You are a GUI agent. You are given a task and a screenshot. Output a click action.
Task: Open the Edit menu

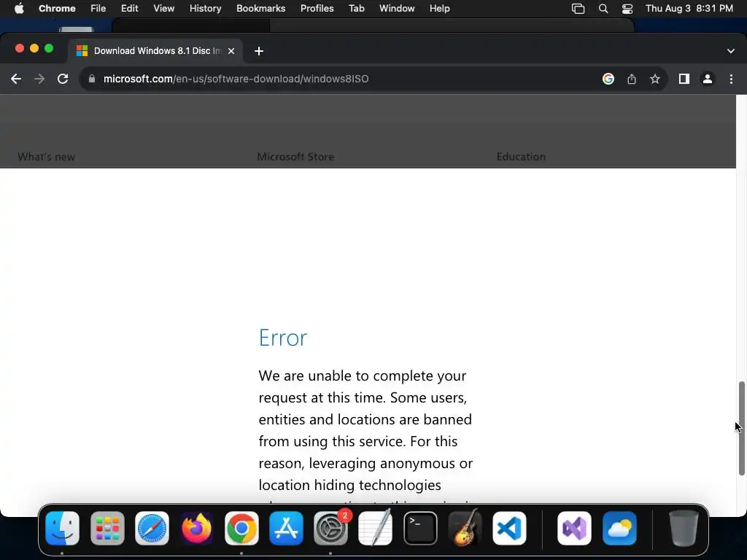click(129, 8)
